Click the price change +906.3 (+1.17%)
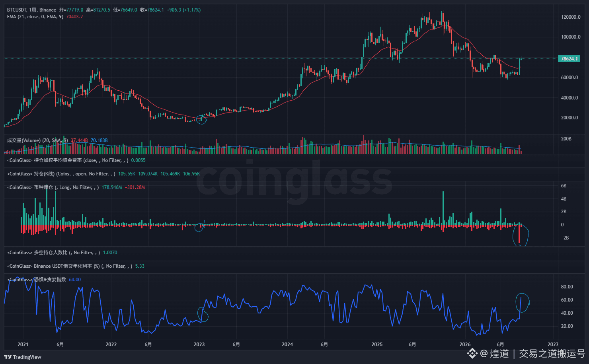Image resolution: width=589 pixels, height=364 pixels. tap(183, 10)
